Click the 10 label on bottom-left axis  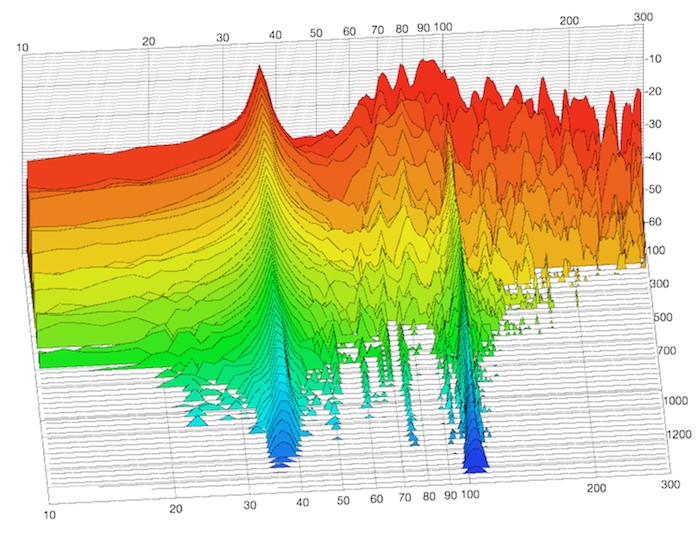[46, 514]
